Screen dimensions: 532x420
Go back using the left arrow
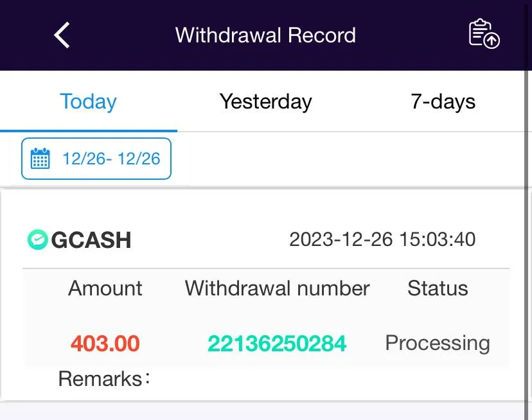(62, 35)
